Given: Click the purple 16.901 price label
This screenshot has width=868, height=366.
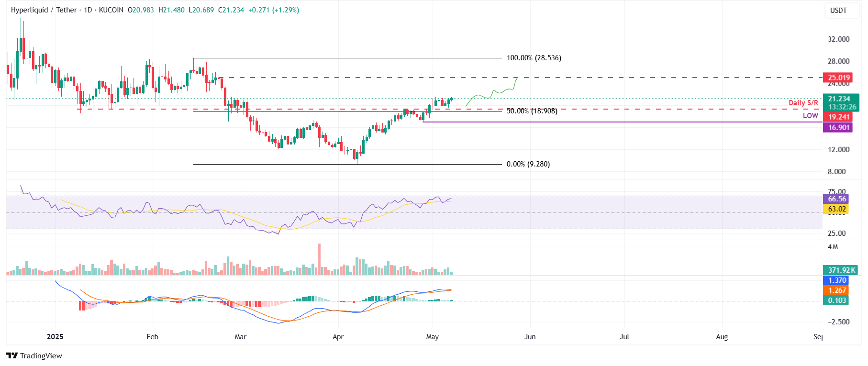Looking at the screenshot, I should coord(839,128).
